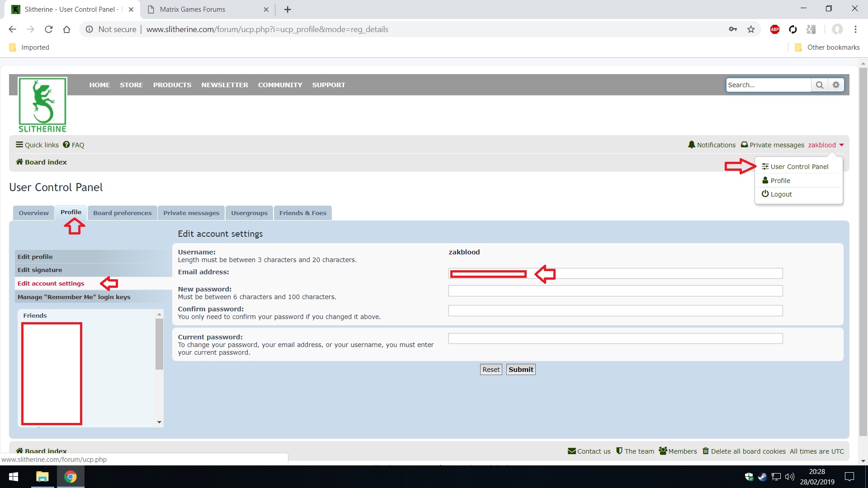Click AdBlock Plus extension icon
The image size is (868, 488).
(x=774, y=29)
